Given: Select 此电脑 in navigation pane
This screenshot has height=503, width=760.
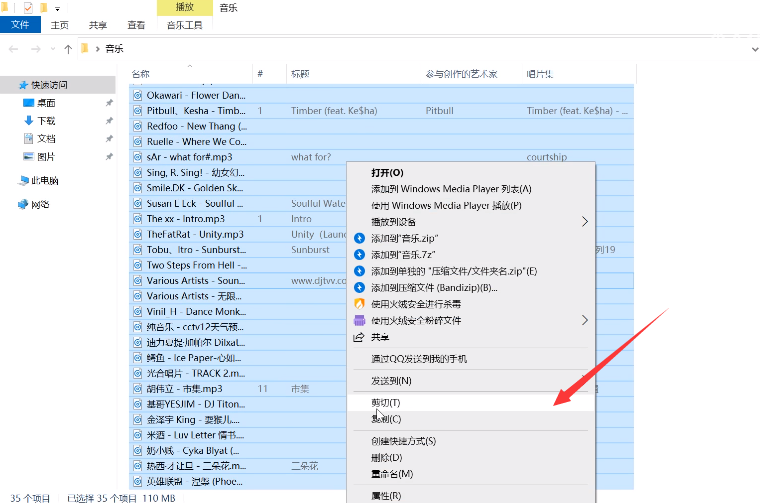Looking at the screenshot, I should coord(45,180).
